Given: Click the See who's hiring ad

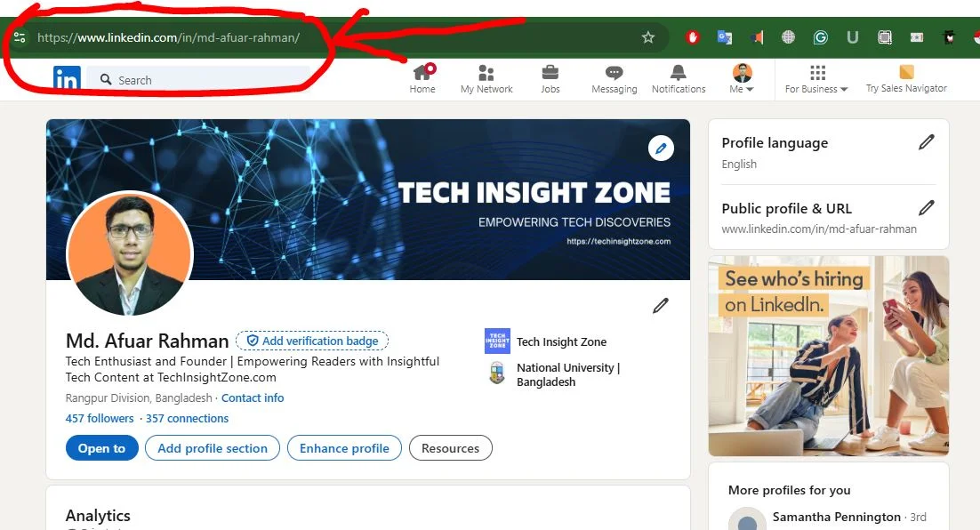Looking at the screenshot, I should pyautogui.click(x=829, y=356).
